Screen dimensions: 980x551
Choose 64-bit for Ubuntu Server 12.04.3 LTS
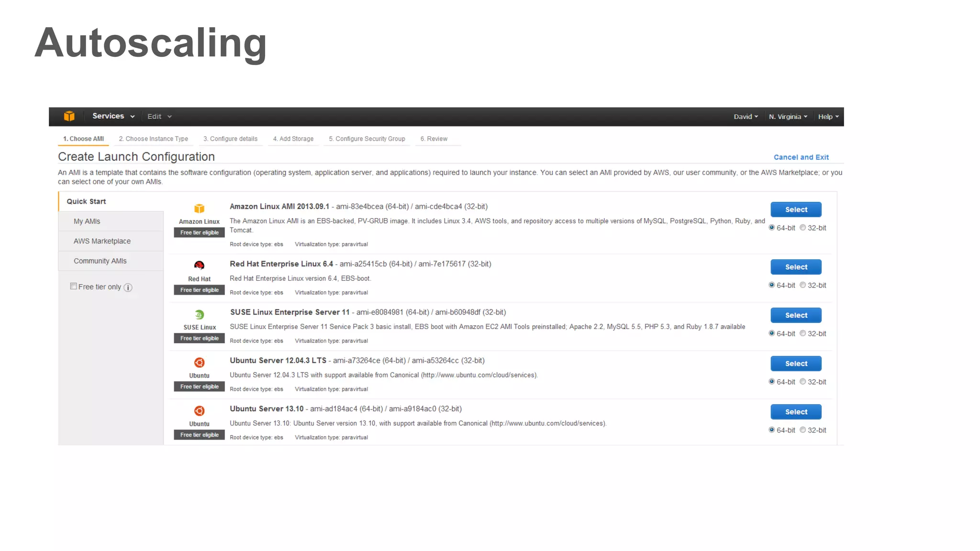(x=772, y=382)
